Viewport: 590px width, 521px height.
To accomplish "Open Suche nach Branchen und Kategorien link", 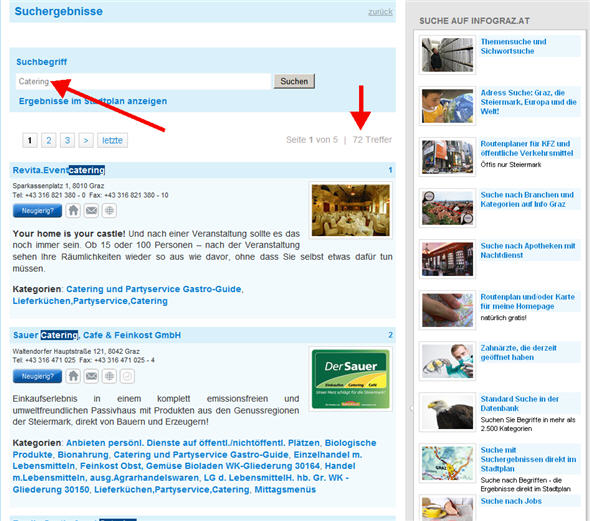I will click(527, 199).
